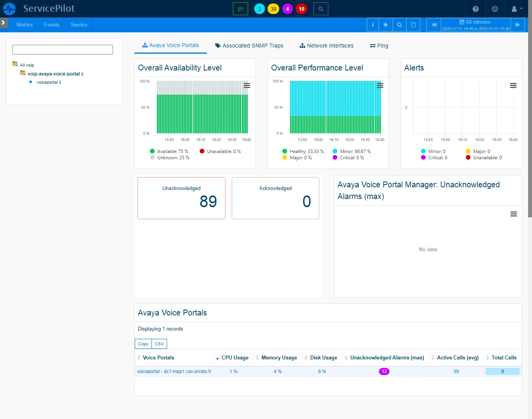Click the smiley feedback icon
The height and width of the screenshot is (419, 532).
[x=495, y=9]
